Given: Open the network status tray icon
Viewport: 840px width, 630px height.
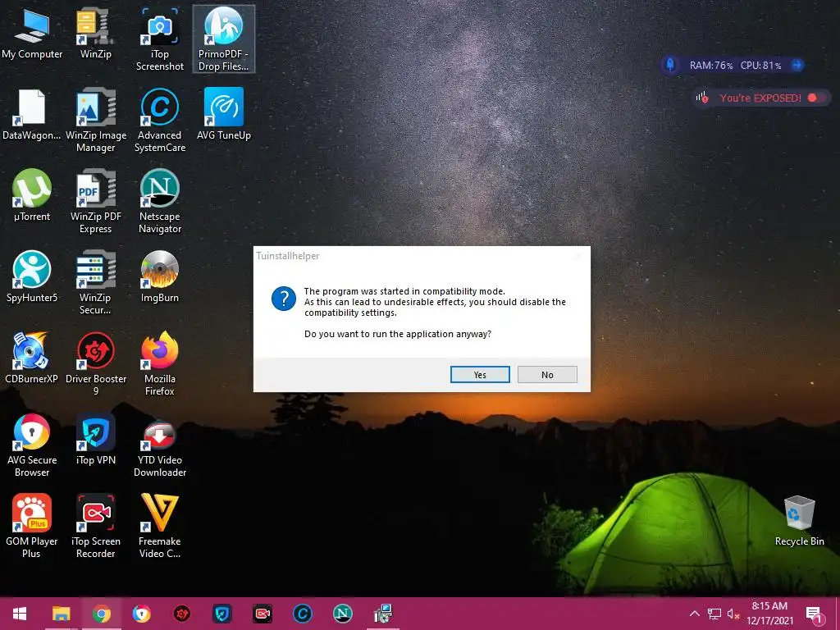Looking at the screenshot, I should pyautogui.click(x=714, y=614).
